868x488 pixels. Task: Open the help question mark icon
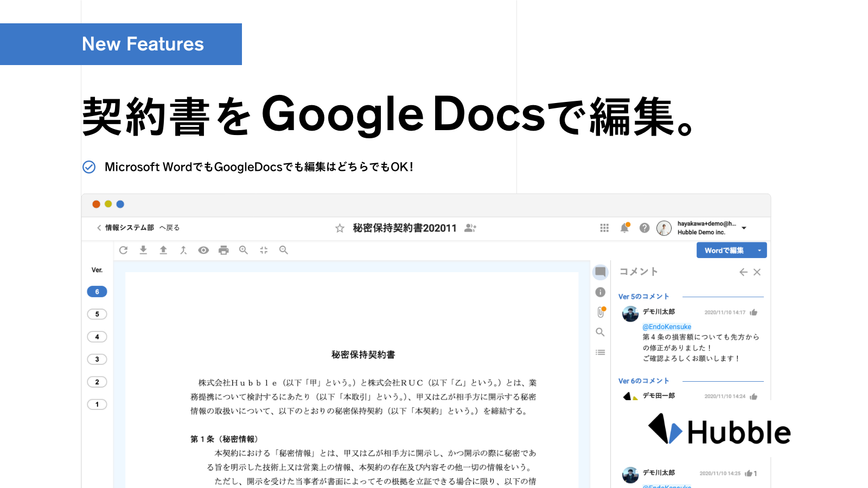point(644,228)
